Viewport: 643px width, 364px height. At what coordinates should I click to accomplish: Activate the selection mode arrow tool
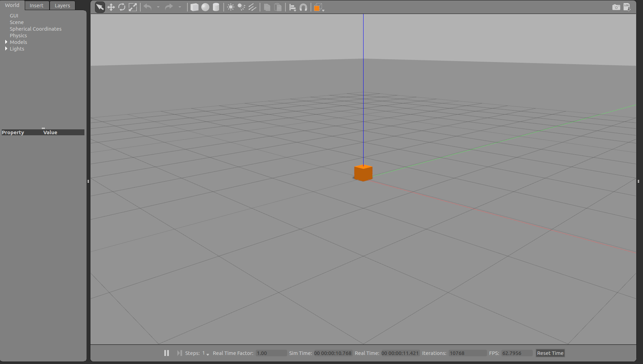click(100, 7)
